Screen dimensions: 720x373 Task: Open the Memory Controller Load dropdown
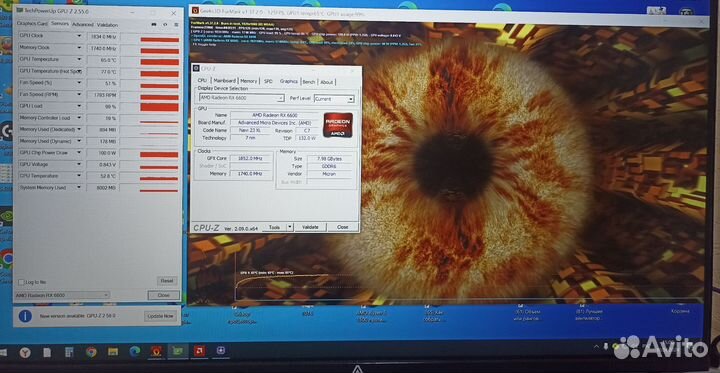79,118
